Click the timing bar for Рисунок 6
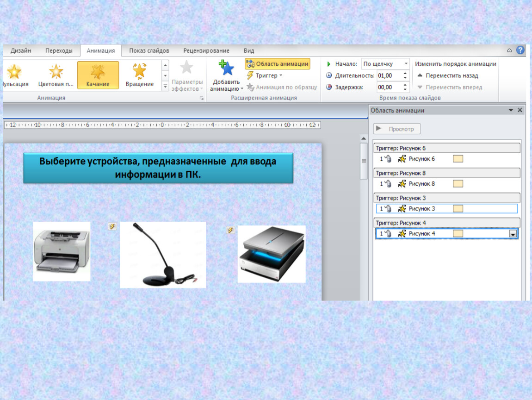 [458, 159]
